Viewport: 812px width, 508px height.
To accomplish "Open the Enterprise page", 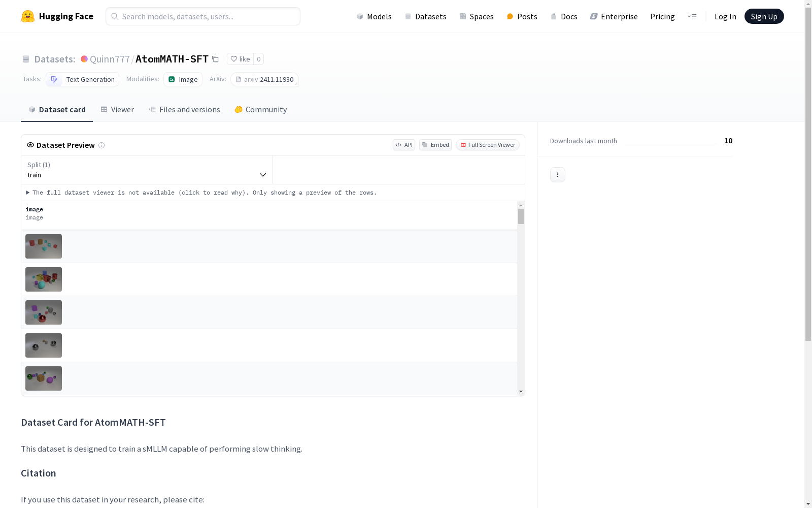I will (x=614, y=16).
